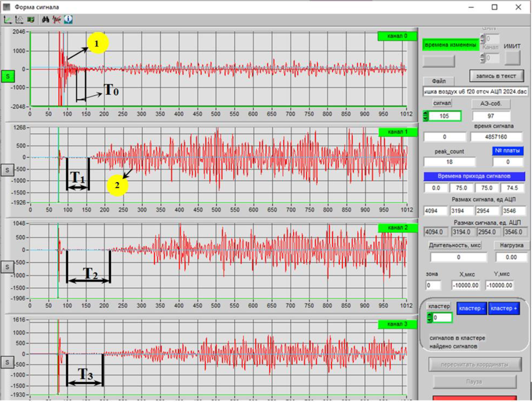This screenshot has height=402, width=532.
Task: Click the 'кластер -' blue button
Action: [x=471, y=308]
